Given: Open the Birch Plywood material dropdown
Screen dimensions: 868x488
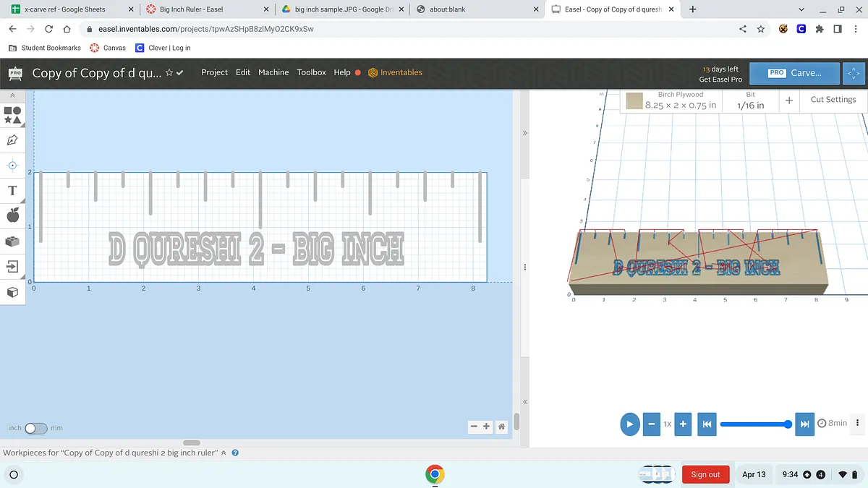Looking at the screenshot, I should (x=672, y=100).
